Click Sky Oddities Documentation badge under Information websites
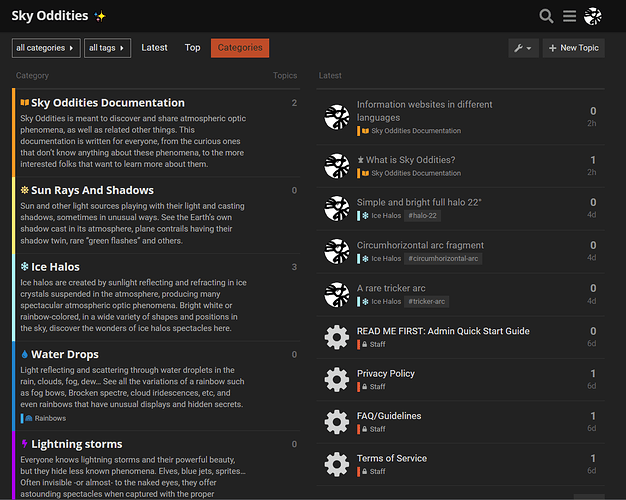This screenshot has height=500, width=626. click(x=409, y=131)
